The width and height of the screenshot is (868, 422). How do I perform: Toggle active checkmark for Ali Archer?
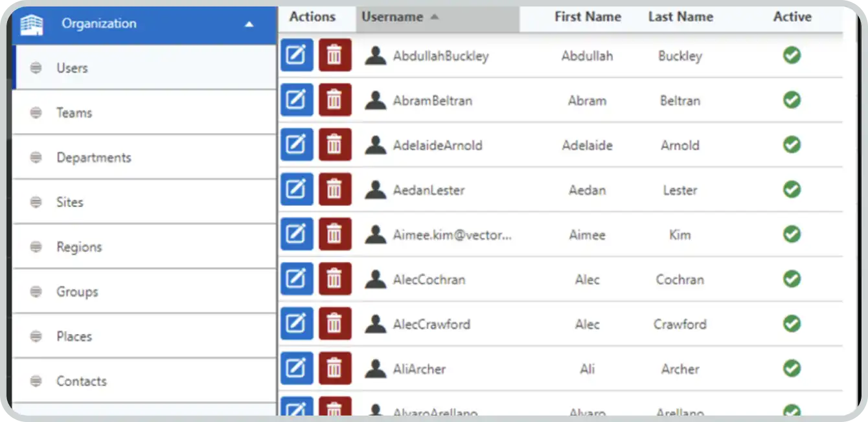tap(792, 368)
